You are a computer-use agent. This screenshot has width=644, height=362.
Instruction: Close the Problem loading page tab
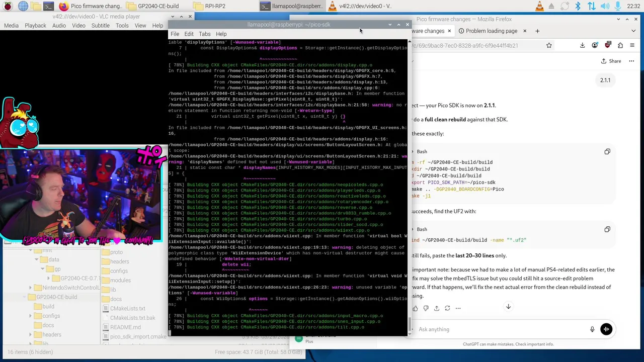click(x=524, y=31)
